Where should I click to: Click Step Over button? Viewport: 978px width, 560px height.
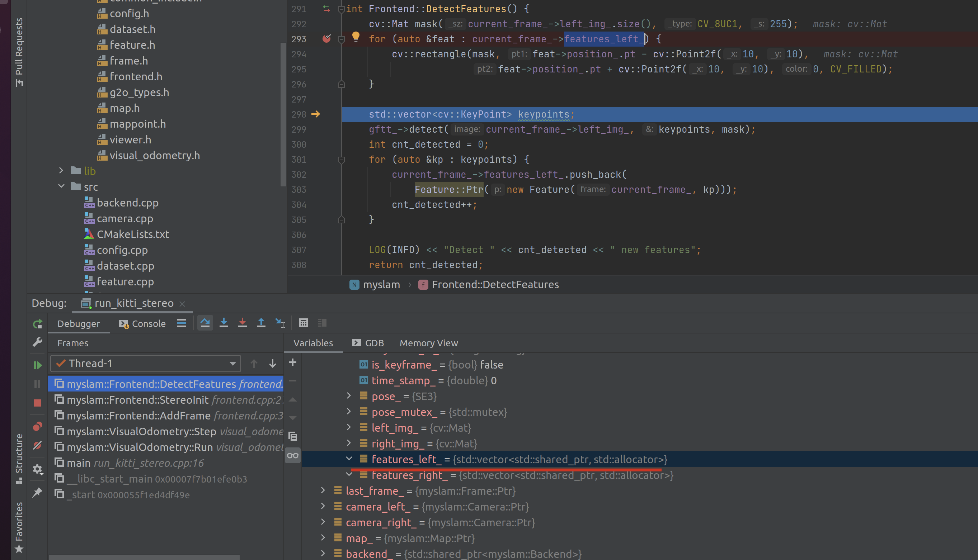[205, 323]
